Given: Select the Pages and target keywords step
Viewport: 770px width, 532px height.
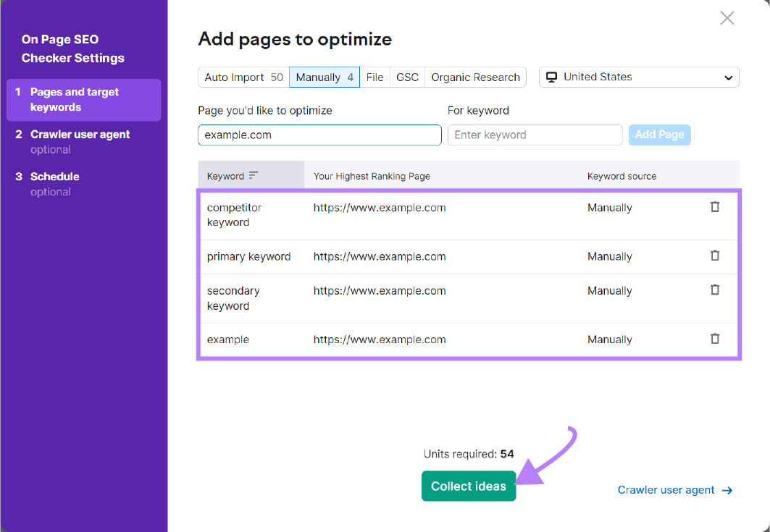Looking at the screenshot, I should (x=74, y=100).
